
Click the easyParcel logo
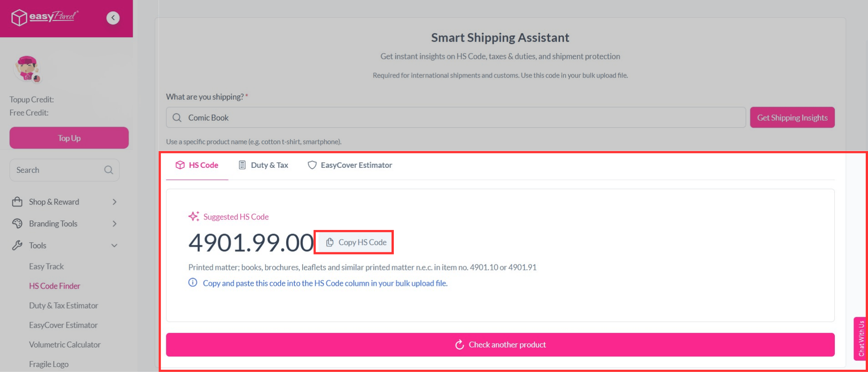coord(45,17)
